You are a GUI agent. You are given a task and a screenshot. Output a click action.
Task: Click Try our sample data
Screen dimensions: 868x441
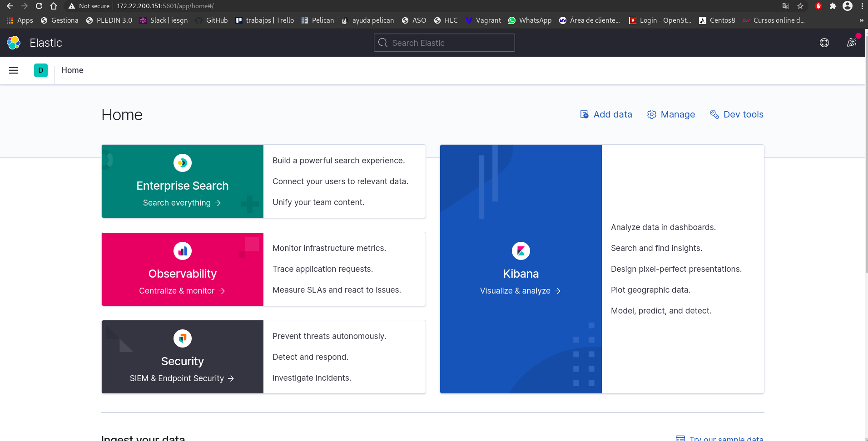click(x=726, y=437)
